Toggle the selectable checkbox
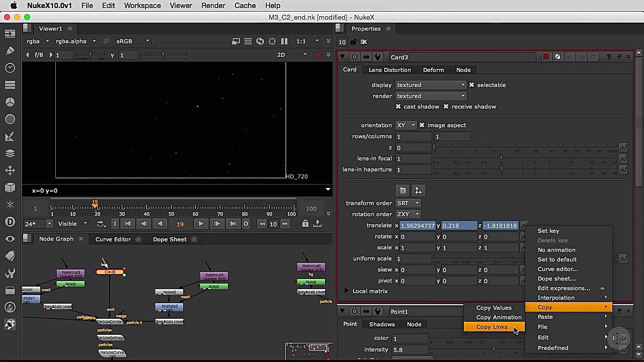The image size is (644, 362). 471,85
